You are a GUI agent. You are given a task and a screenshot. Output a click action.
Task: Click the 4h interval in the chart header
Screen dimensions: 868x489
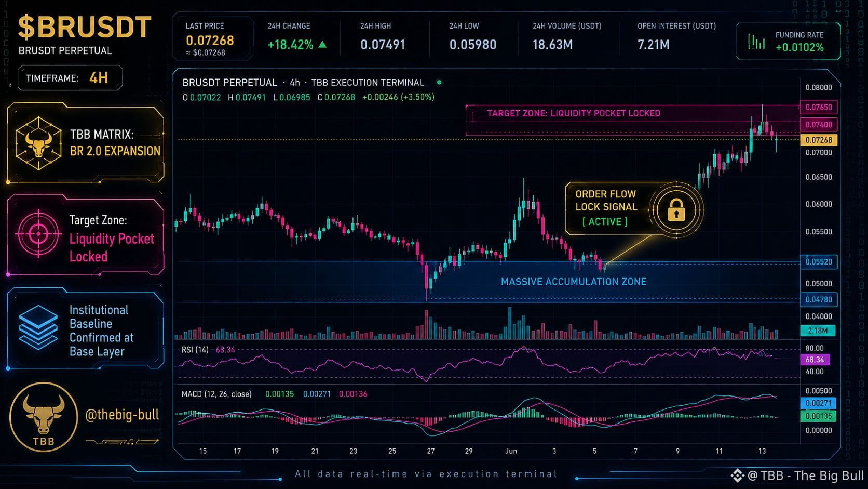click(x=295, y=83)
